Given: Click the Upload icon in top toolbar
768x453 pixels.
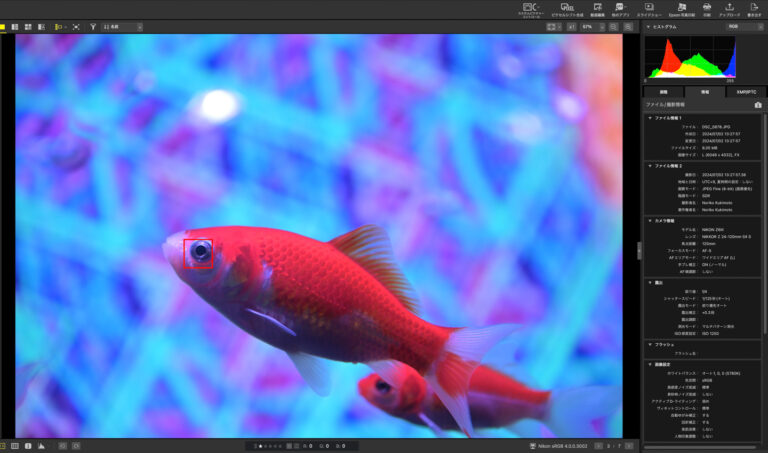Looking at the screenshot, I should pyautogui.click(x=729, y=9).
